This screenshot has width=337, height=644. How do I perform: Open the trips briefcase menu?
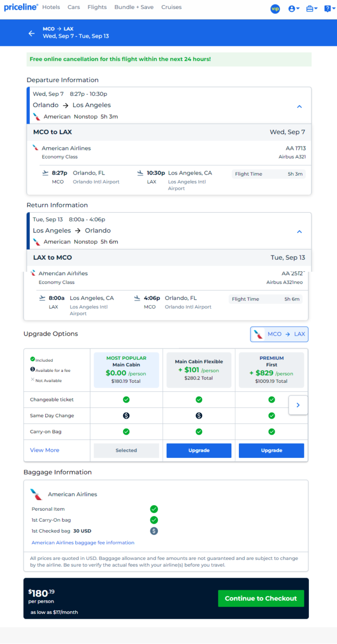312,9
